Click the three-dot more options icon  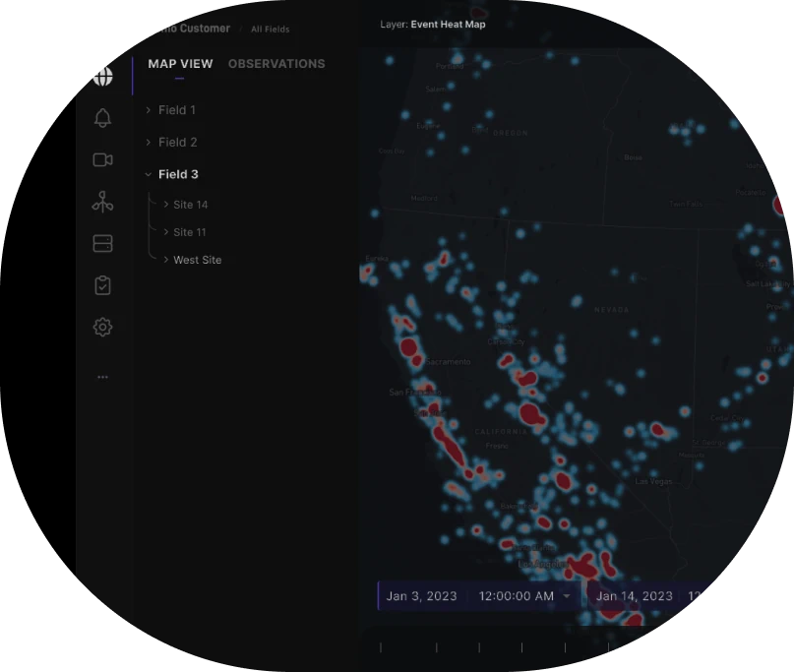[x=102, y=377]
